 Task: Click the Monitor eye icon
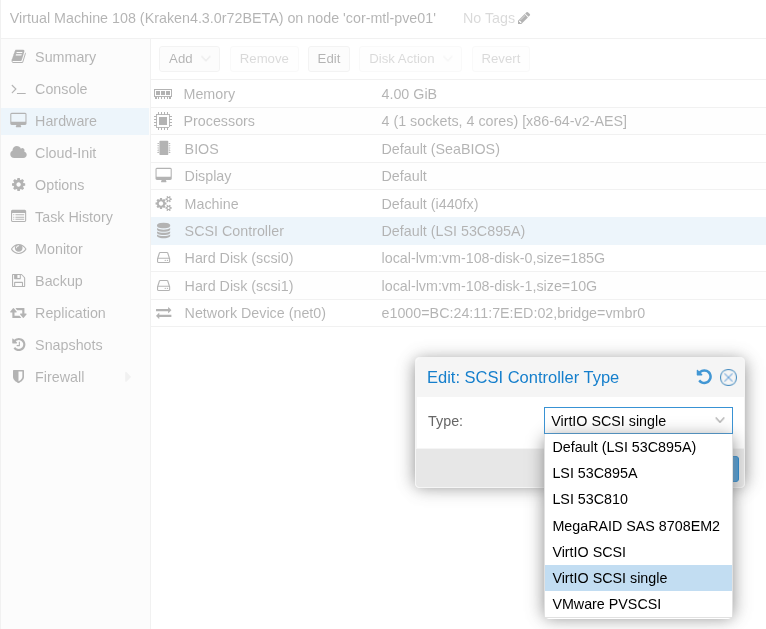click(18, 249)
